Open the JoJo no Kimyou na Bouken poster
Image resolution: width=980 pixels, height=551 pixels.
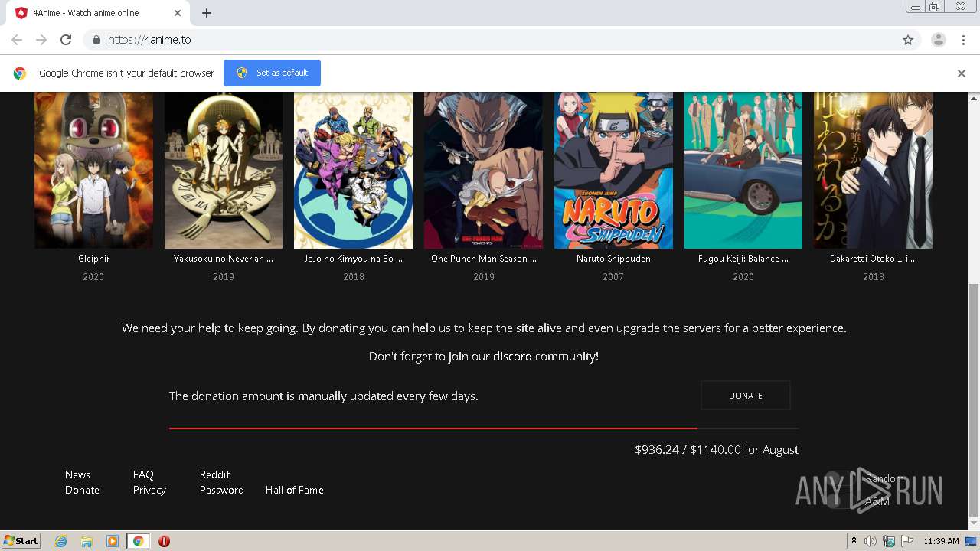(x=353, y=170)
